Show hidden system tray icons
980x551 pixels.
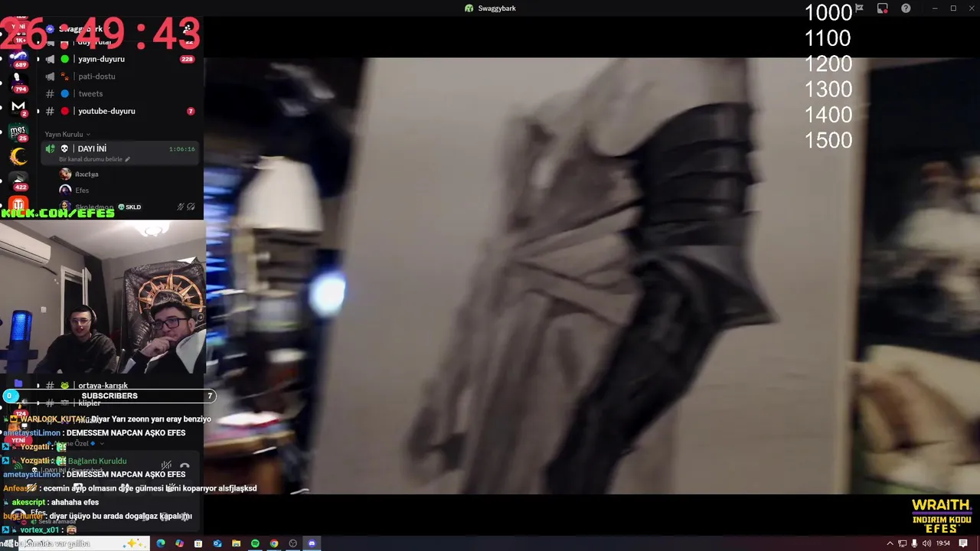pos(890,543)
